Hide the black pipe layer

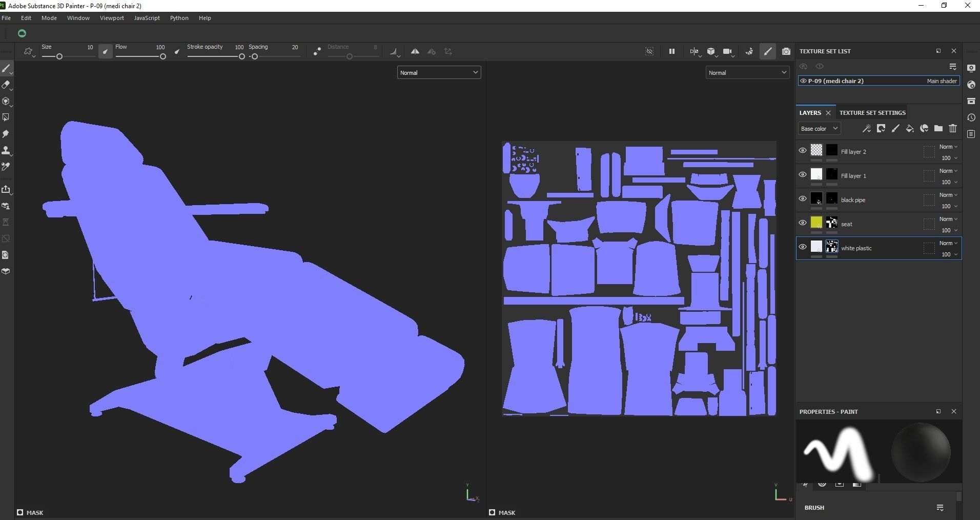click(x=803, y=199)
